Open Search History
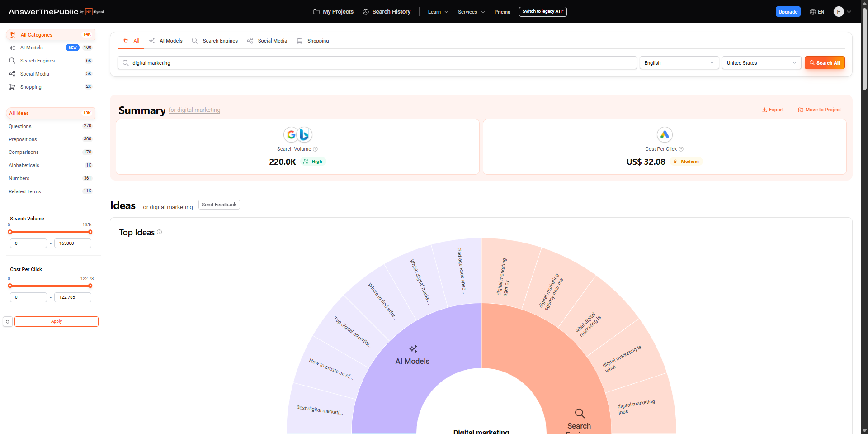Screen dimensions: 868x434 [387, 12]
